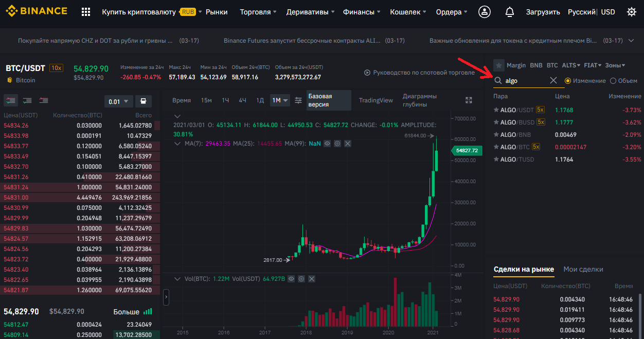Screen dimensions: 644x339
Task: Click the play icon in spot trading guide
Action: (x=367, y=73)
